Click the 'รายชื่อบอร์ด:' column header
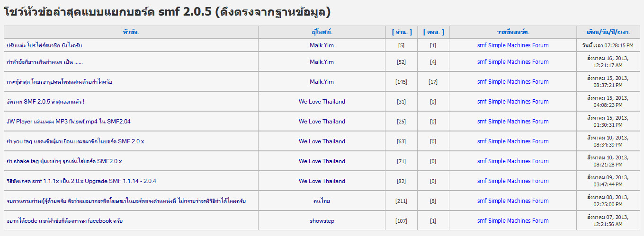644x236 pixels. (513, 32)
